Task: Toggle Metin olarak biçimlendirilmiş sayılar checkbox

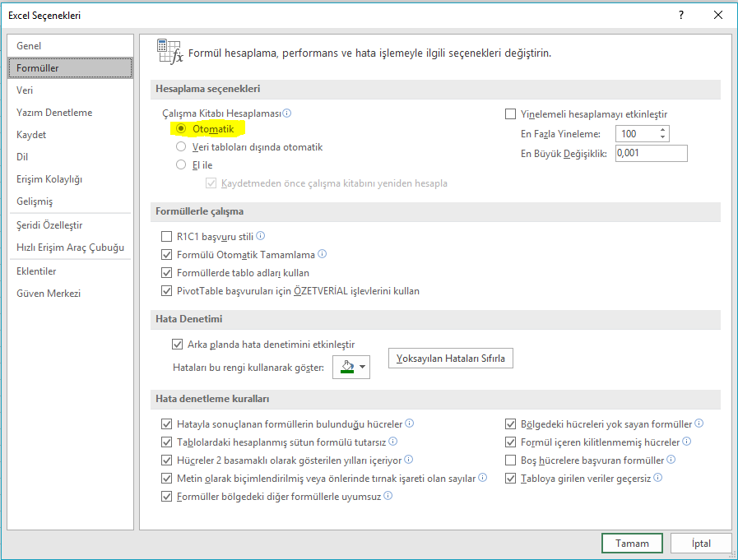Action: tap(167, 478)
